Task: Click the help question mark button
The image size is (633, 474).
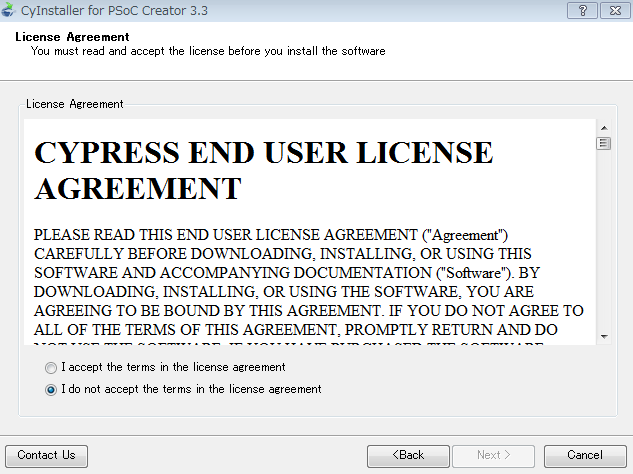Action: click(x=582, y=10)
